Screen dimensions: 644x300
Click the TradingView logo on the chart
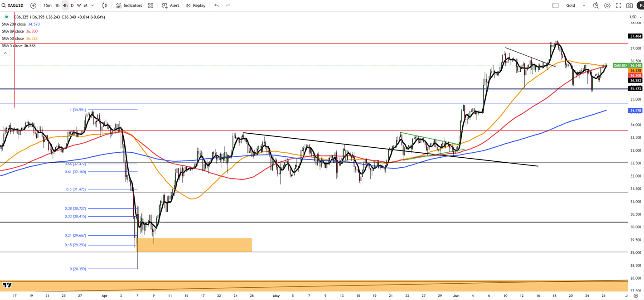click(x=7, y=285)
